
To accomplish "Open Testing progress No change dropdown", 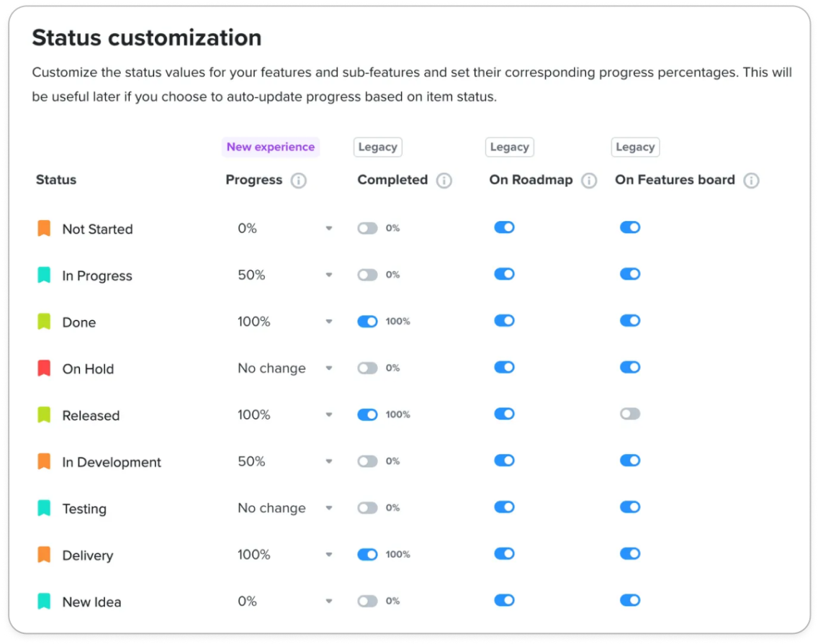I will 284,508.
